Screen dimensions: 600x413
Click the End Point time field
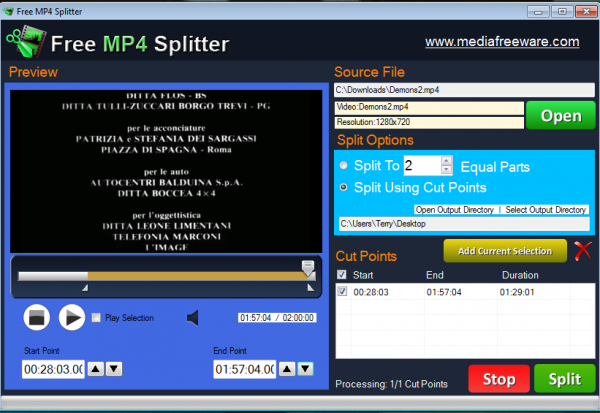tap(245, 369)
